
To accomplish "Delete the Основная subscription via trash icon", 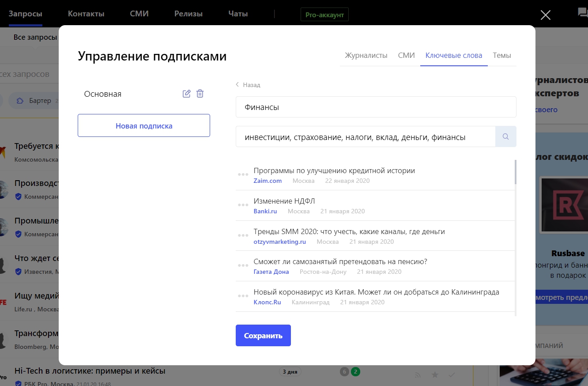I will click(200, 94).
